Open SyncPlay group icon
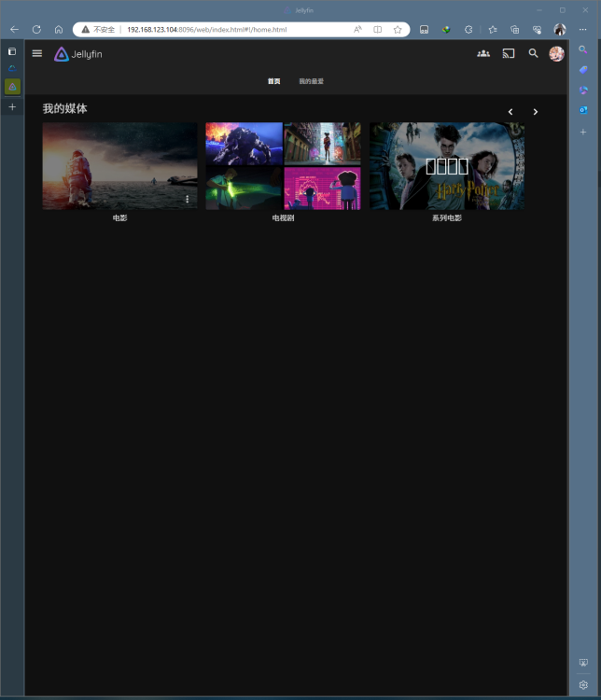The width and height of the screenshot is (601, 700). [x=483, y=53]
